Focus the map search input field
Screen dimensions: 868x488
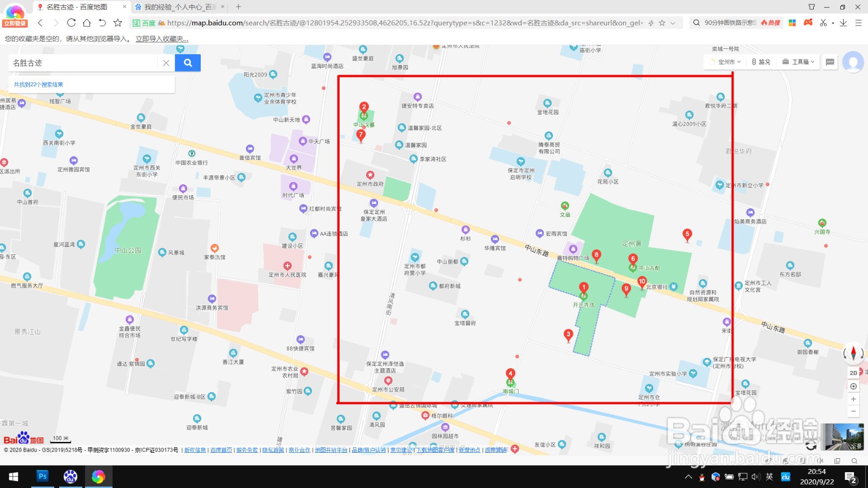coord(84,63)
